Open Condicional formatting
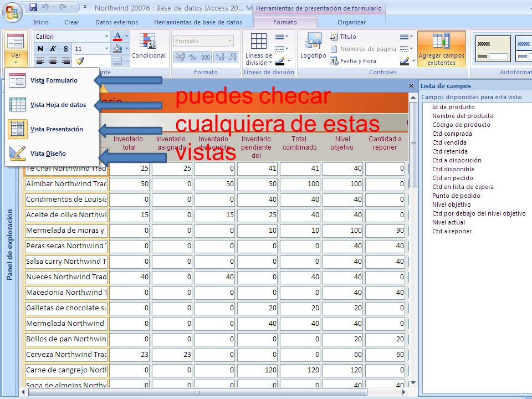The width and height of the screenshot is (532, 399). coord(149,46)
